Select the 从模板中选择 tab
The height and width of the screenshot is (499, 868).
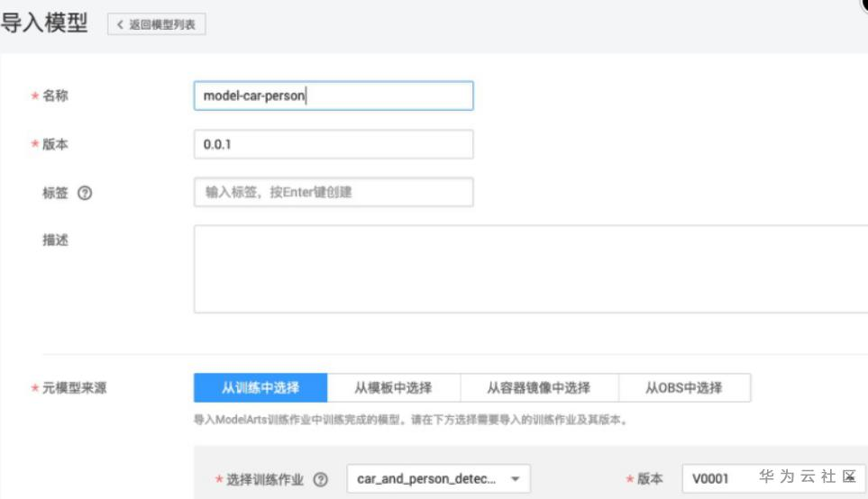click(x=394, y=388)
